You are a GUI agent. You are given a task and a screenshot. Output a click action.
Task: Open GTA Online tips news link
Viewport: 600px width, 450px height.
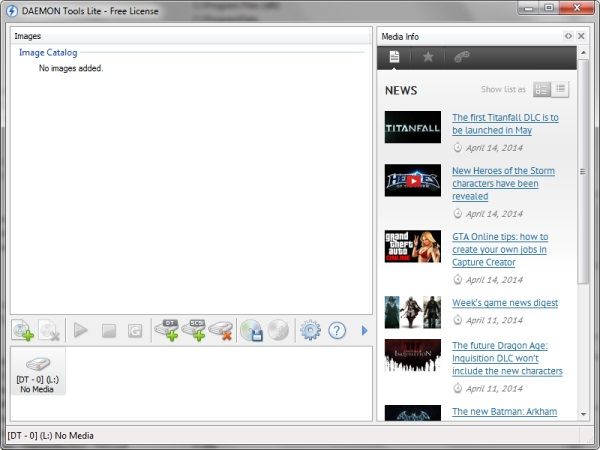500,249
